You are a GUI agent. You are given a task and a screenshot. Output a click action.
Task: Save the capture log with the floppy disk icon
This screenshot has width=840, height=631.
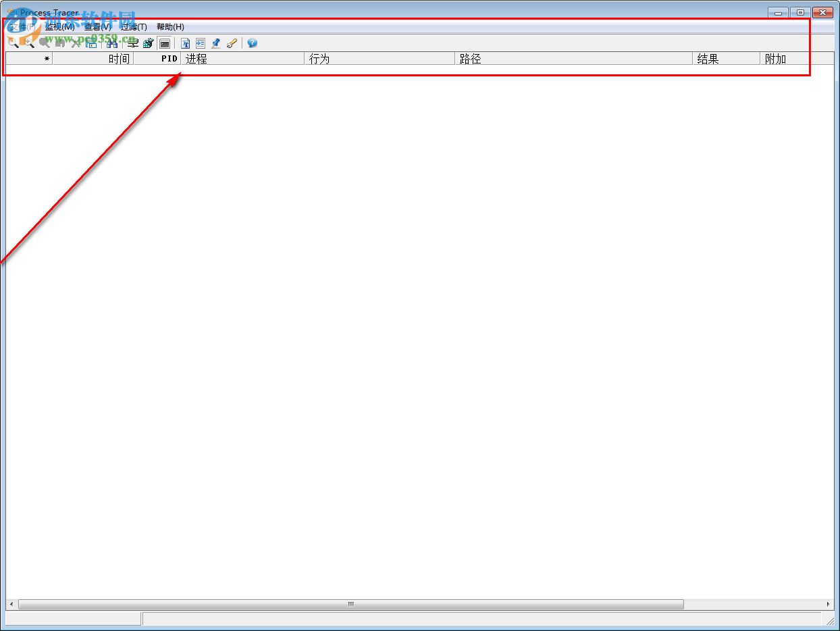pyautogui.click(x=93, y=43)
